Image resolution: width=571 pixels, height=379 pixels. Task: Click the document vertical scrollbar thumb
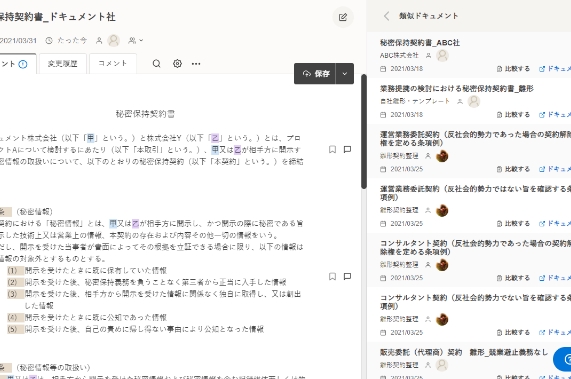tap(364, 131)
